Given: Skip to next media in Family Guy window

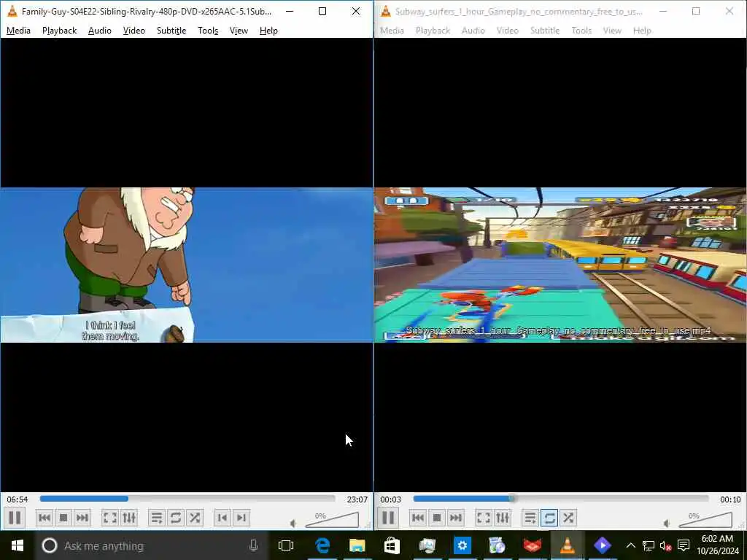Looking at the screenshot, I should coord(82,518).
